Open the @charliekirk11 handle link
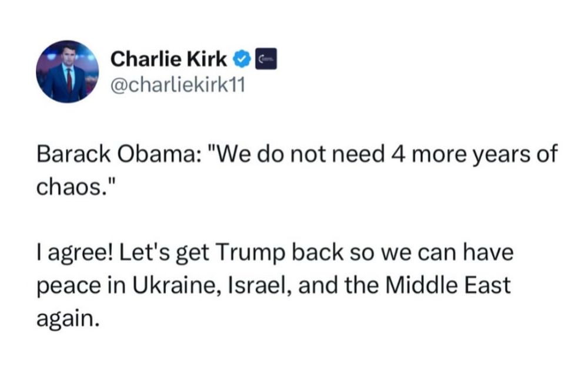 tap(178, 85)
